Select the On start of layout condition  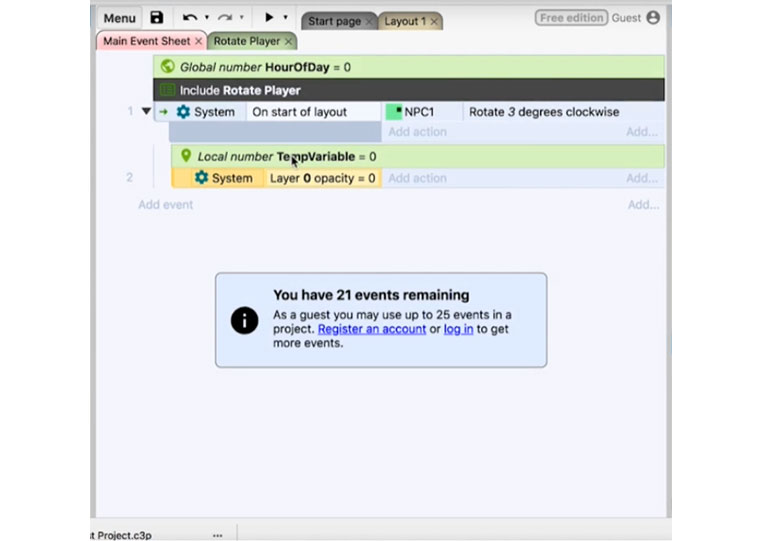pos(313,112)
